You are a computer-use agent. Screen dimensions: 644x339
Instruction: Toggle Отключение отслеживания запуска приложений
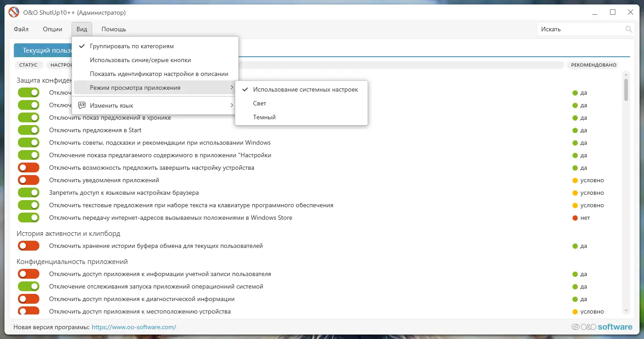[x=29, y=287]
